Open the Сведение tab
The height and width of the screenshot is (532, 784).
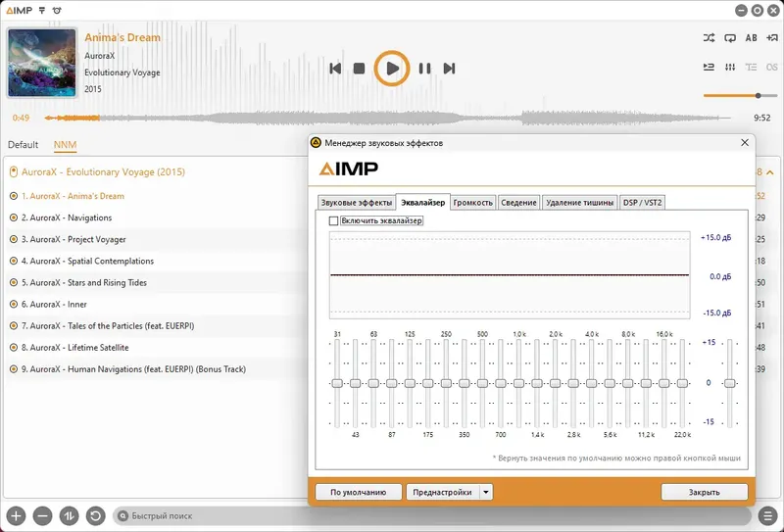[x=519, y=203]
